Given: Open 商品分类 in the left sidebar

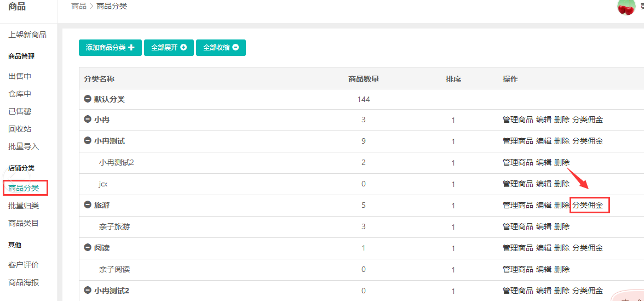Looking at the screenshot, I should pyautogui.click(x=24, y=188).
